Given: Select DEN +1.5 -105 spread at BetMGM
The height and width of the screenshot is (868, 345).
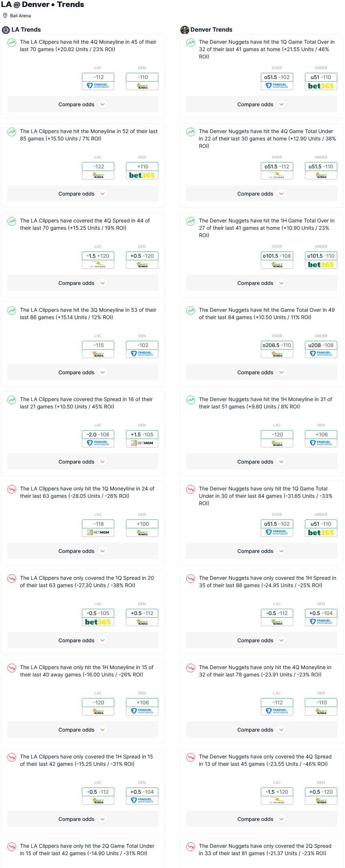Looking at the screenshot, I should [x=142, y=435].
